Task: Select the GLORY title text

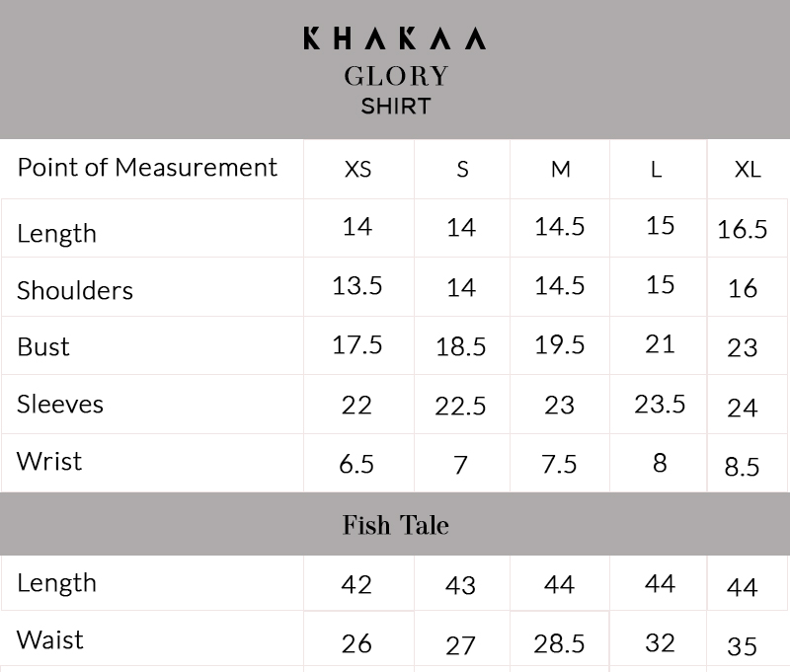Action: (x=396, y=77)
